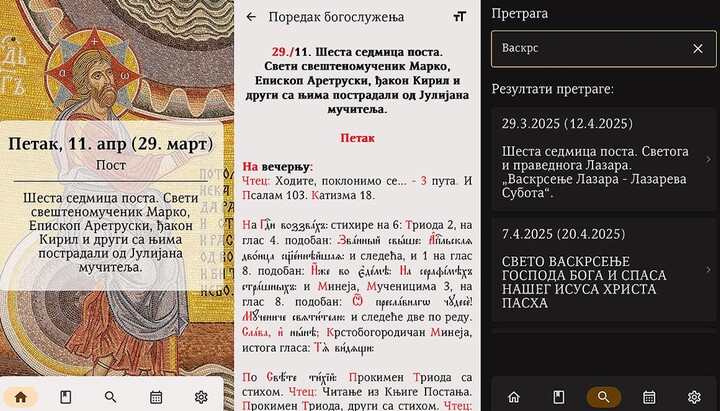Click text Псалам 103. Катизма 18

[x=309, y=195]
